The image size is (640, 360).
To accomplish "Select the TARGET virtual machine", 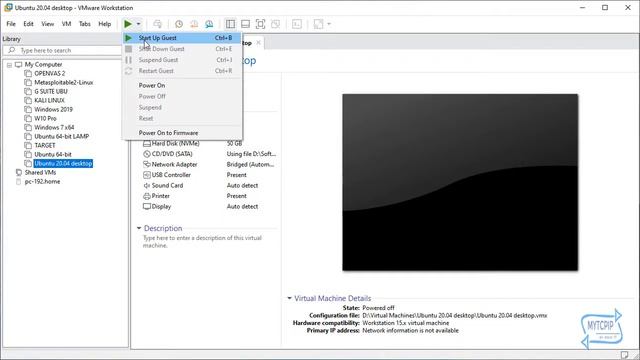I will [45, 145].
